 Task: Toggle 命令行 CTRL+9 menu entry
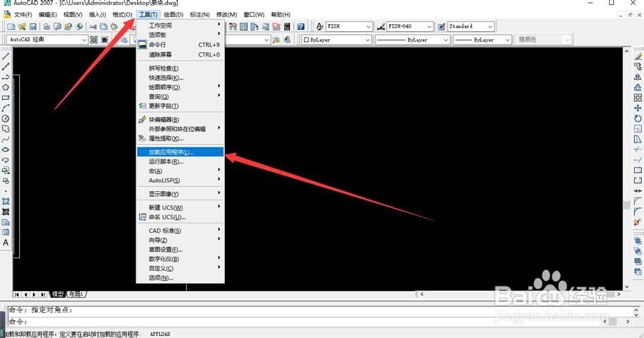(181, 45)
